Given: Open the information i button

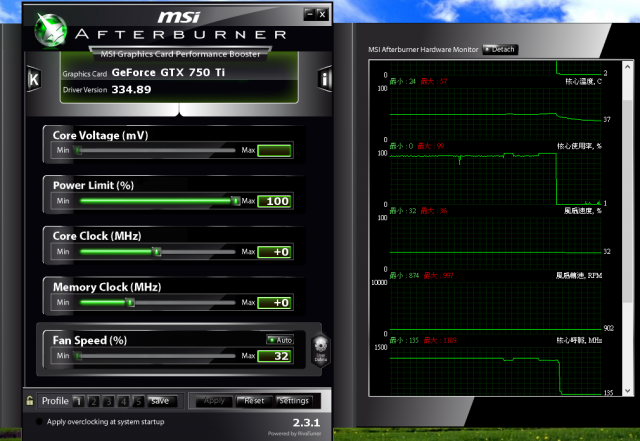Looking at the screenshot, I should click(324, 78).
